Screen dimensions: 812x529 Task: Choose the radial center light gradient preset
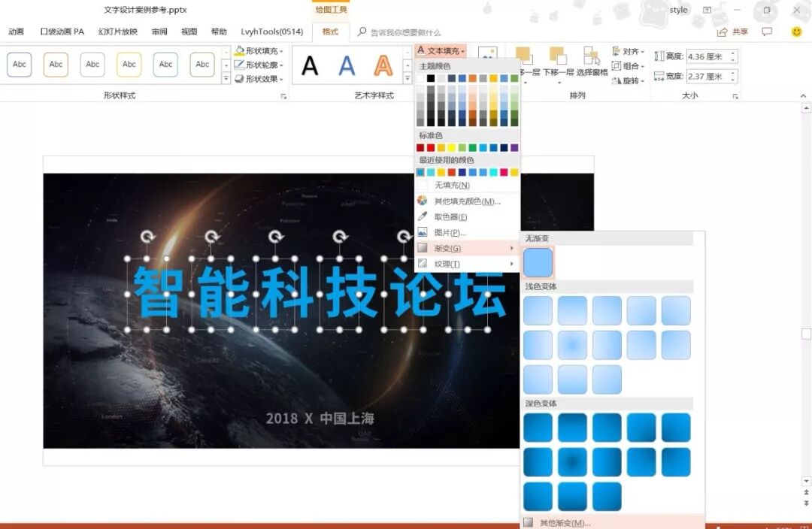tap(572, 345)
